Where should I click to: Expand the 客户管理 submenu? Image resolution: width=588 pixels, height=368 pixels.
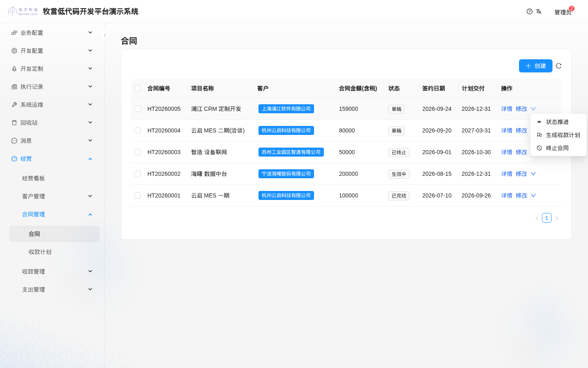[54, 196]
